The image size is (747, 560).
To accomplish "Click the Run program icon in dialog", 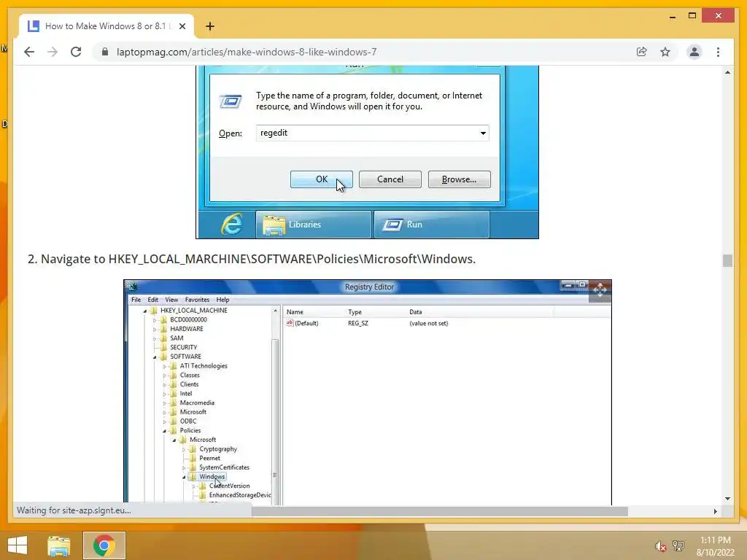I will click(x=230, y=101).
